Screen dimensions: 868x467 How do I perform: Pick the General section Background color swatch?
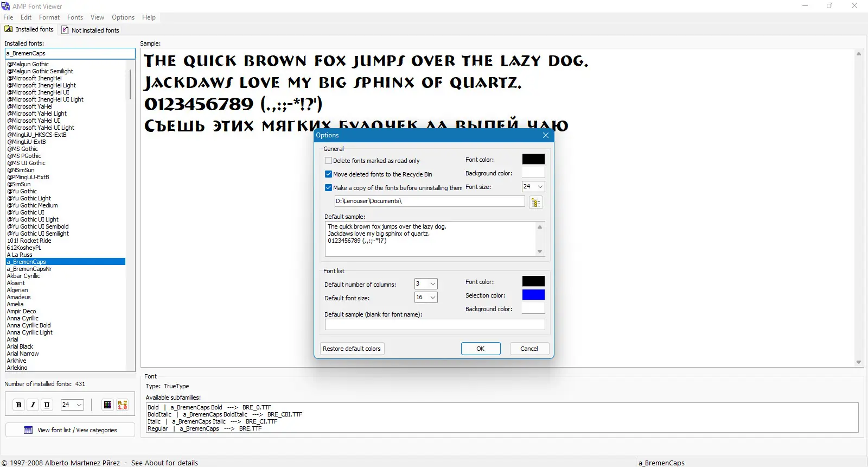tap(533, 172)
